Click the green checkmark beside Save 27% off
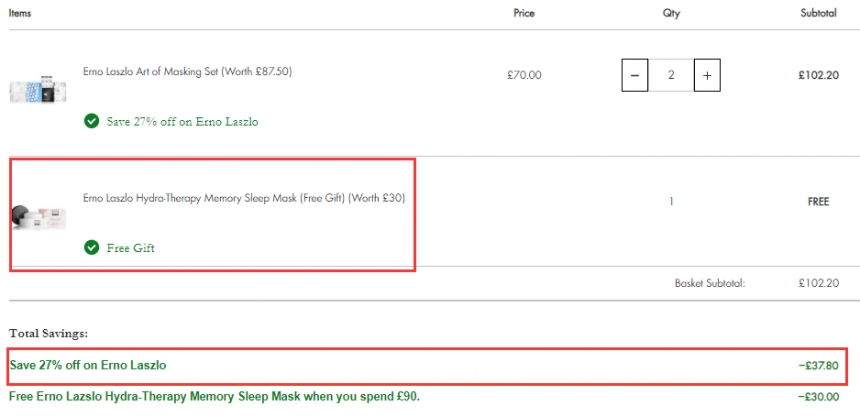 pyautogui.click(x=92, y=121)
